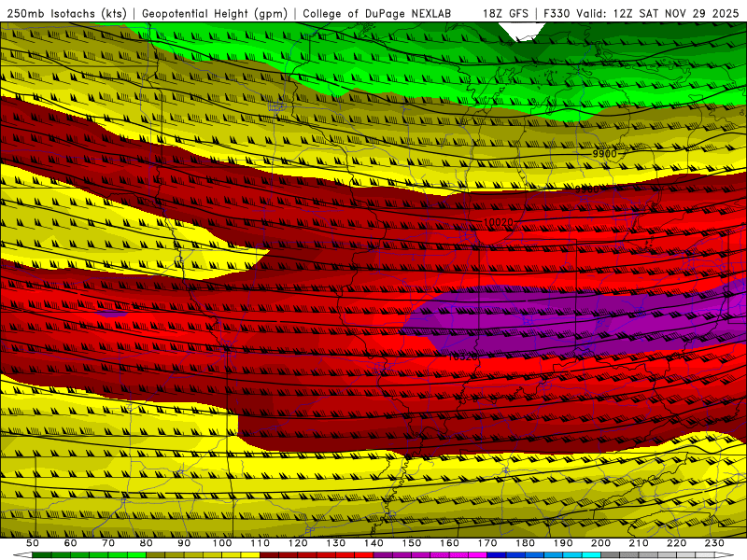Screen dimensions: 747x560
Task: Click the 10320 height contour label
Action: point(463,356)
